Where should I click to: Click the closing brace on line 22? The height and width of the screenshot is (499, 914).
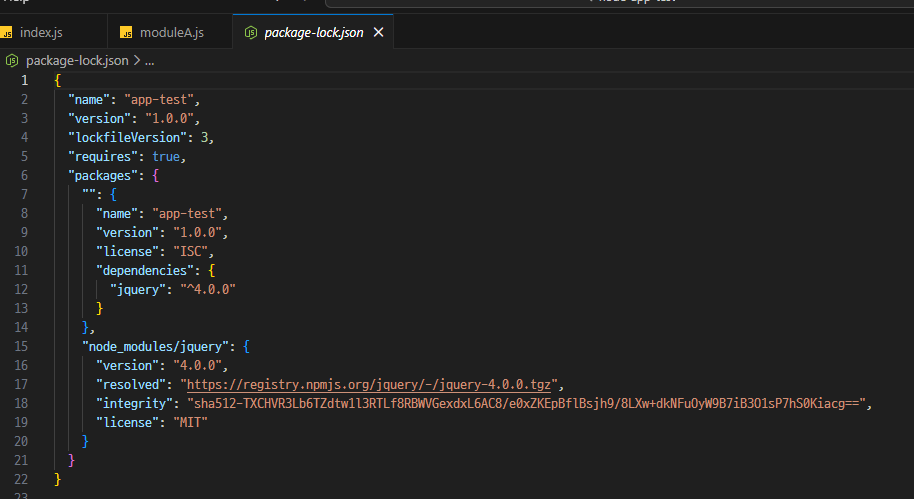tap(57, 479)
